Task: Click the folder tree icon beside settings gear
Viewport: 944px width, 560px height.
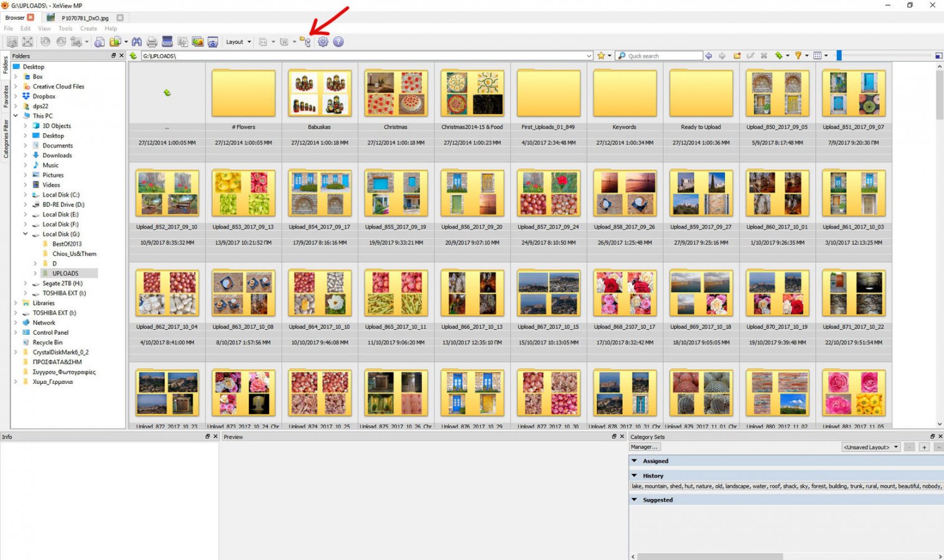Action: (x=305, y=42)
